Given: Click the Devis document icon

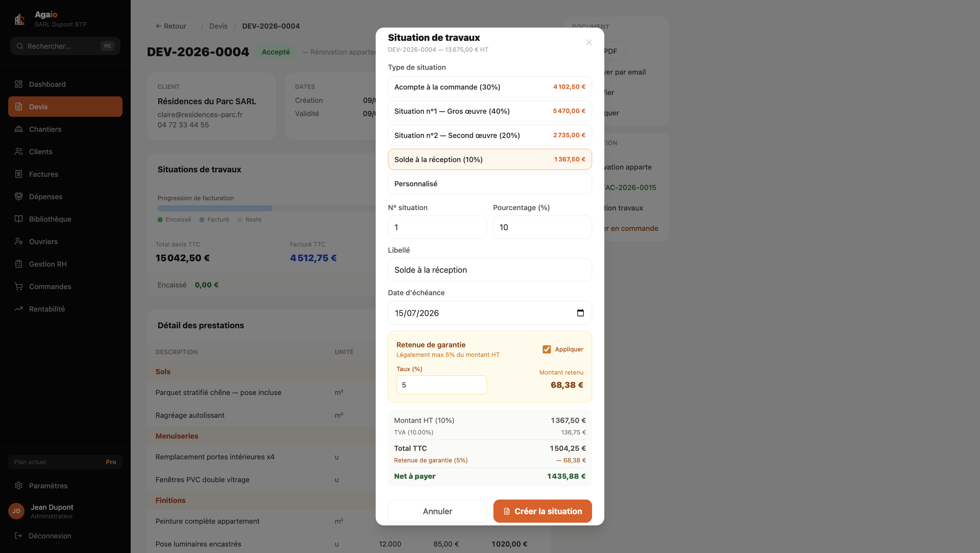Looking at the screenshot, I should pos(19,107).
